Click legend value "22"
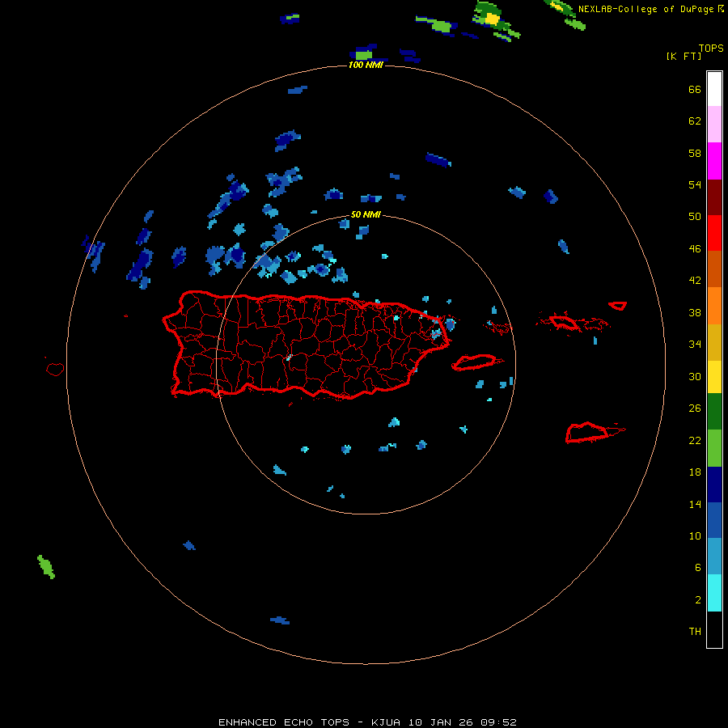This screenshot has width=728, height=728. [695, 440]
